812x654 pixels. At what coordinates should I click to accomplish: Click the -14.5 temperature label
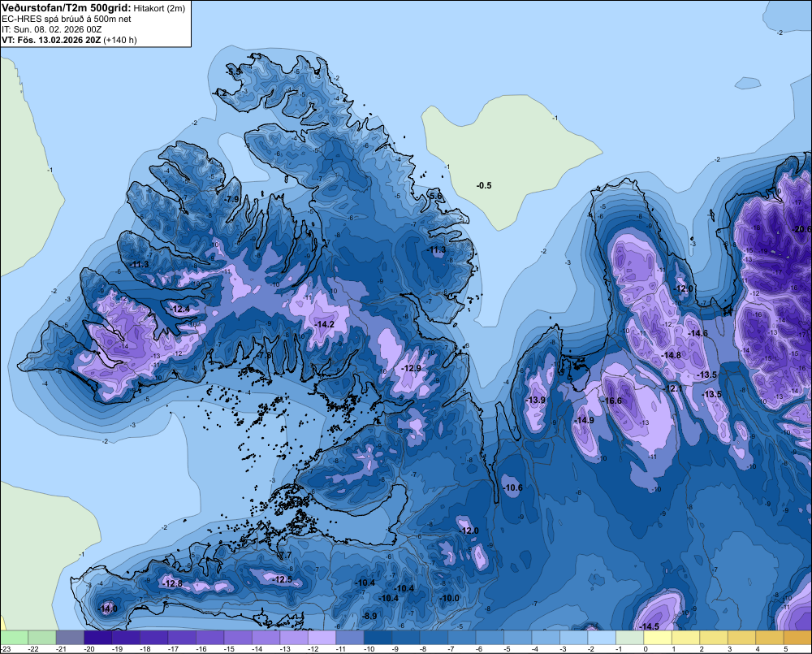[x=650, y=626]
